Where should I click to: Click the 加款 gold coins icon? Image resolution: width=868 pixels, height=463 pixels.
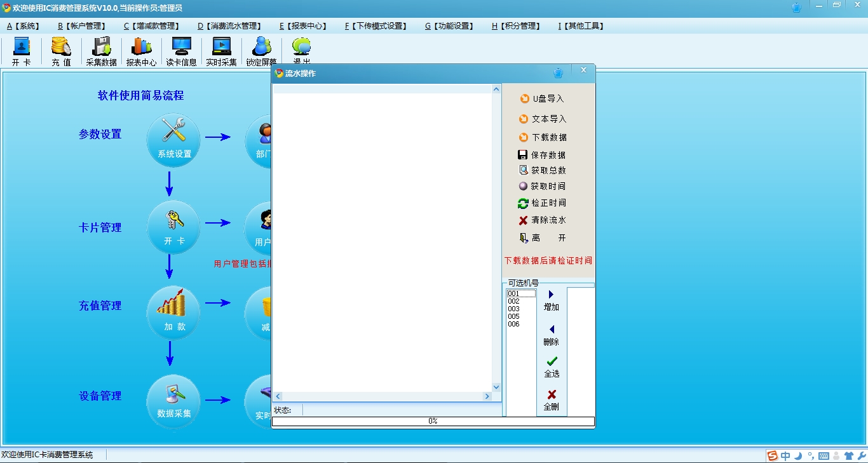pos(173,312)
